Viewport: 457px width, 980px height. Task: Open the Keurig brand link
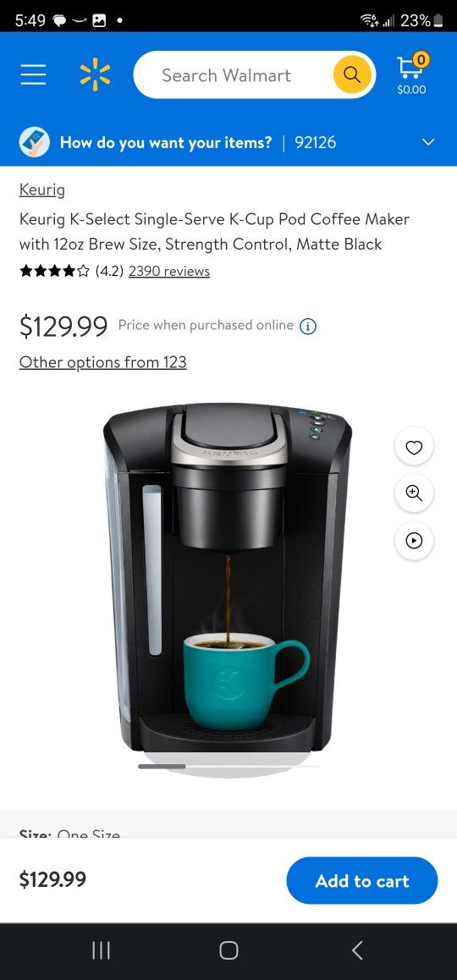(41, 190)
